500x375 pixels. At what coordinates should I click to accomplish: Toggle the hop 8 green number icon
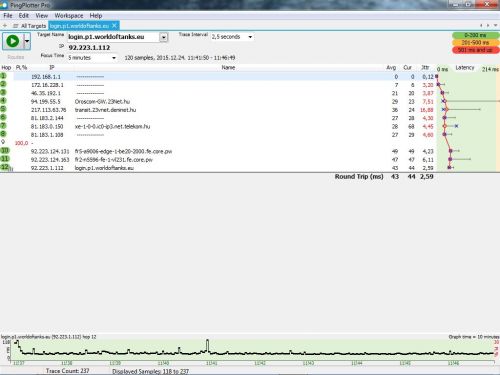coord(3,134)
